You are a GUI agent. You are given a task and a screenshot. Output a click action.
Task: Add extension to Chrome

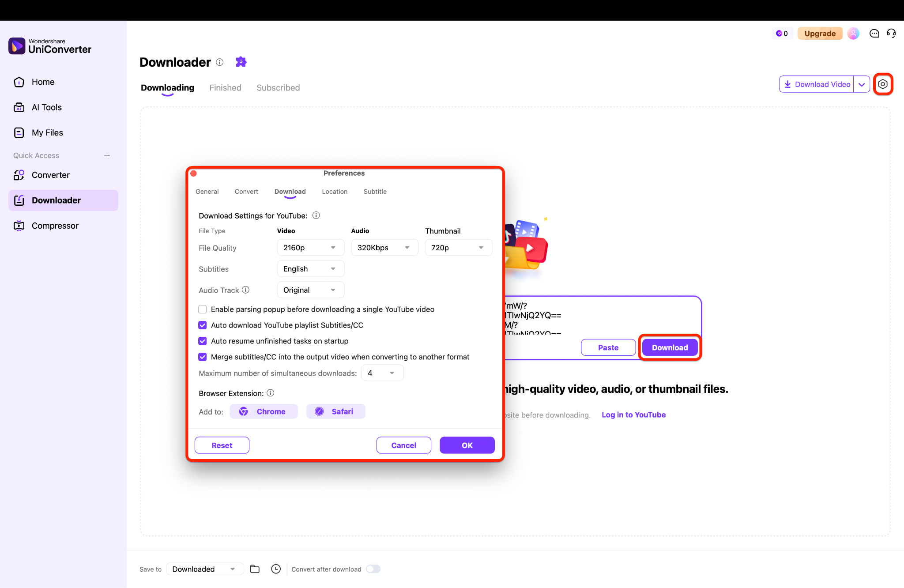(x=264, y=411)
